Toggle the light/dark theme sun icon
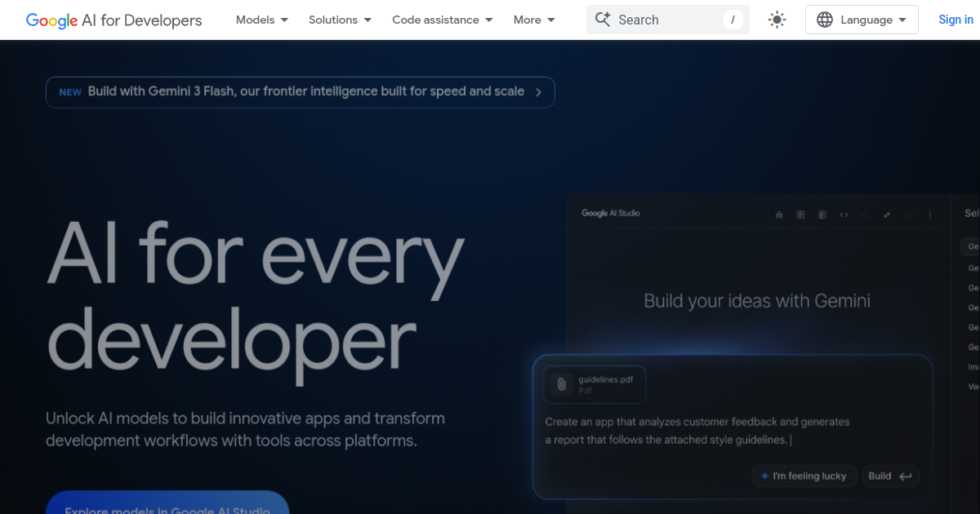 tap(777, 20)
